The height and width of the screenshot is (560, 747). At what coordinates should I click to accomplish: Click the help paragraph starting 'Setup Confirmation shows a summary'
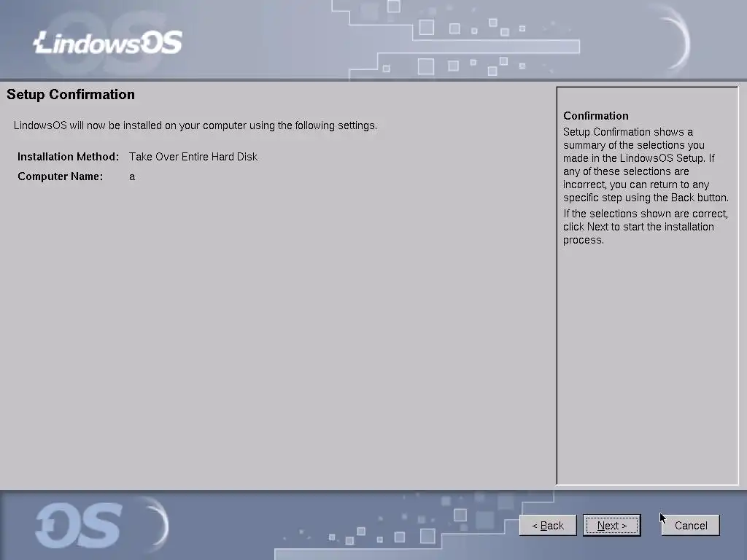tap(646, 165)
